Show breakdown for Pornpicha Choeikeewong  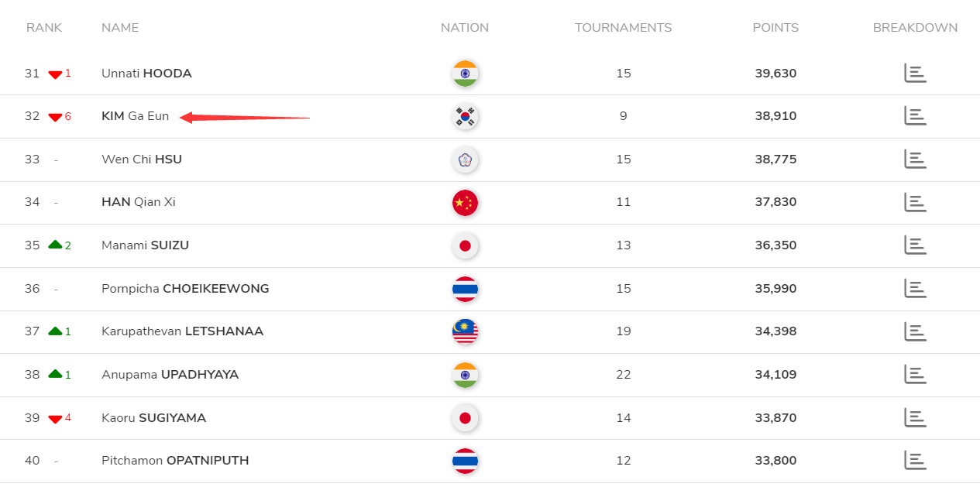point(915,289)
